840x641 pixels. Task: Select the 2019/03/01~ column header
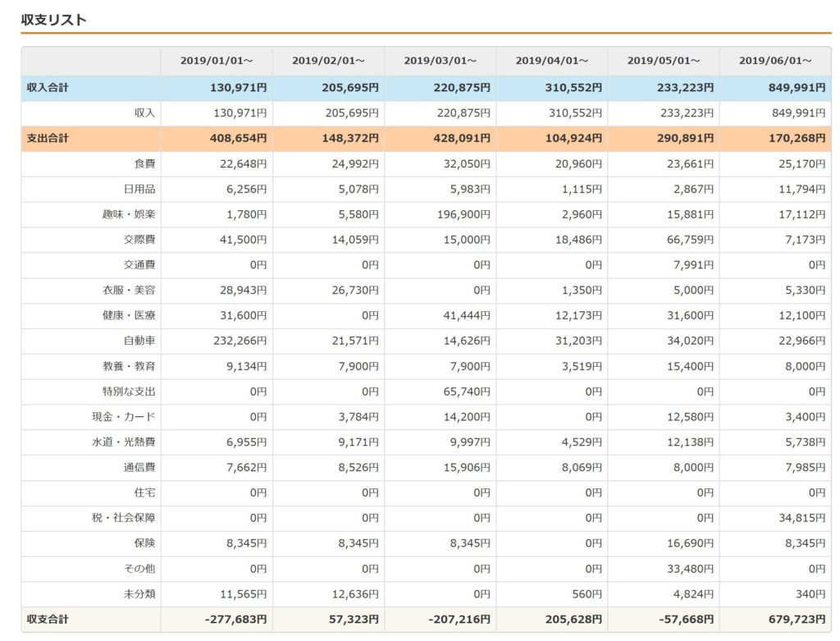pos(440,61)
